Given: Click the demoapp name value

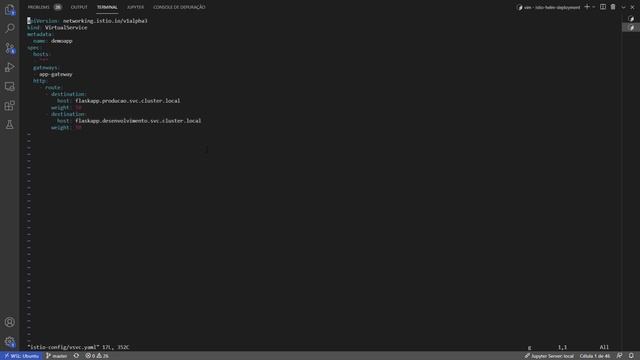Looking at the screenshot, I should pos(62,41).
